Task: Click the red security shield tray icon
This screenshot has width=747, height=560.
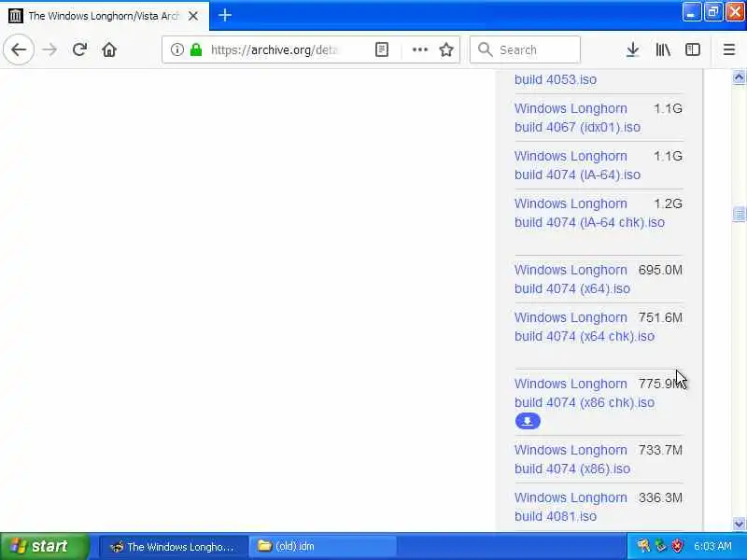Action: [x=677, y=546]
